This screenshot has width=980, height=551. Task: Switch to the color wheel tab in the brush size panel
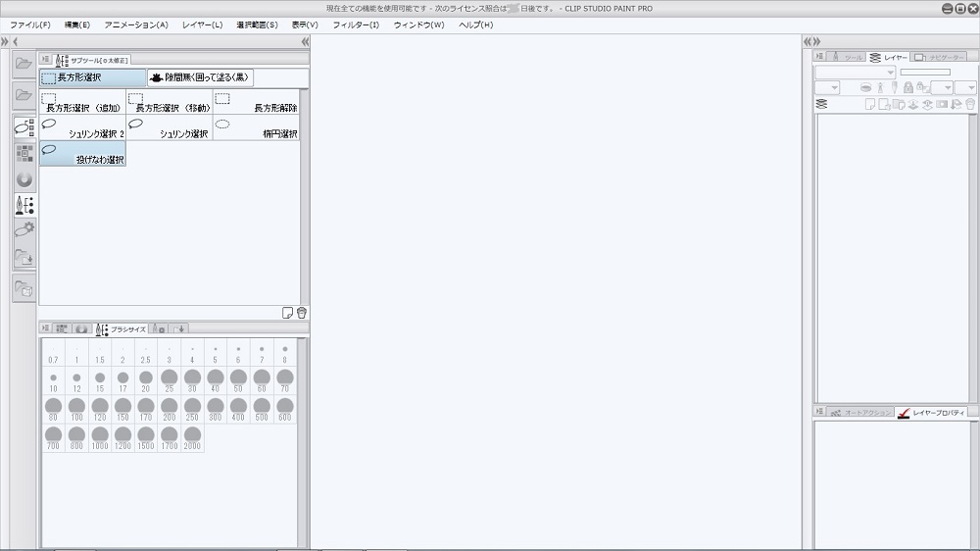pos(82,328)
